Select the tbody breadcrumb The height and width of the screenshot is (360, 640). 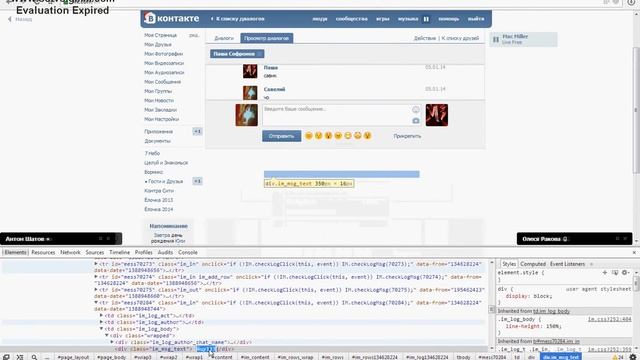point(463,357)
